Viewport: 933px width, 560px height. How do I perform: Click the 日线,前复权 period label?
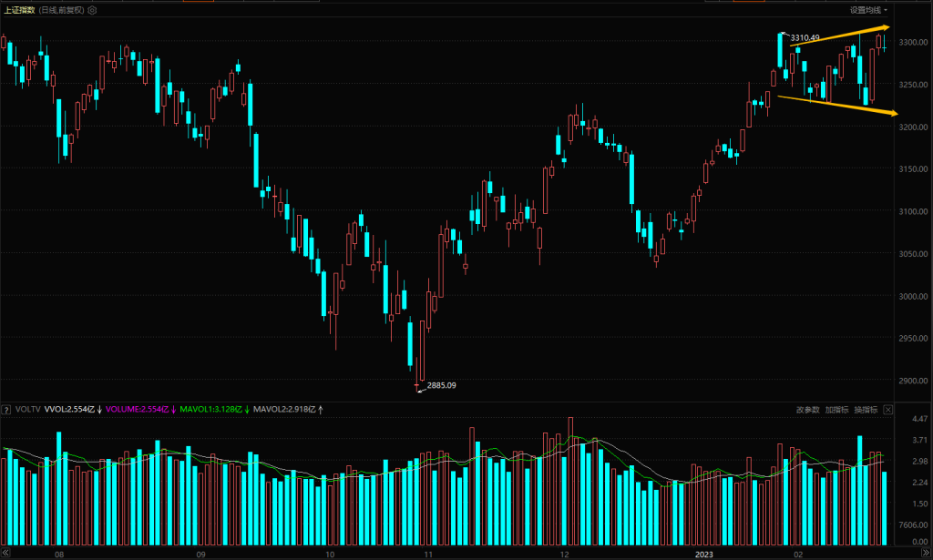pyautogui.click(x=62, y=10)
